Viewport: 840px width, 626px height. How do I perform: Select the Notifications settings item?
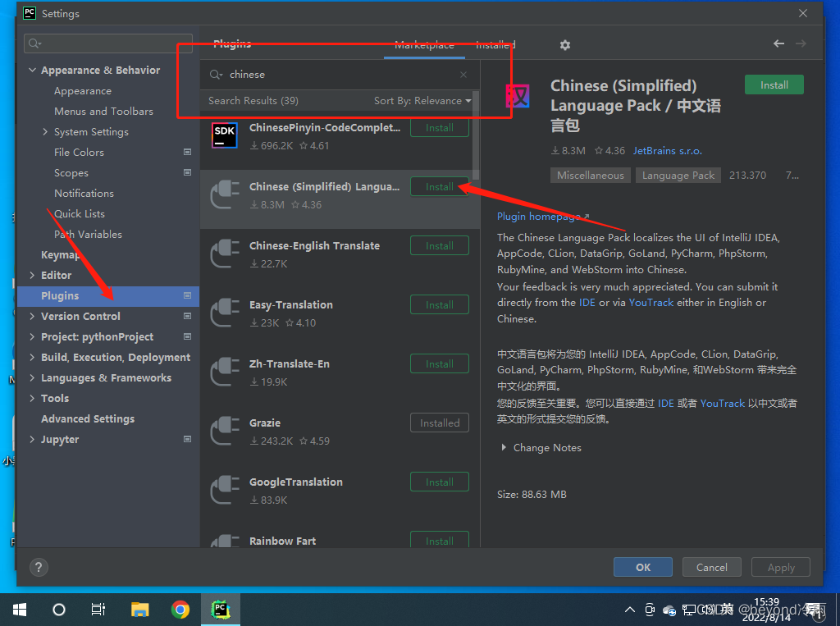point(84,194)
